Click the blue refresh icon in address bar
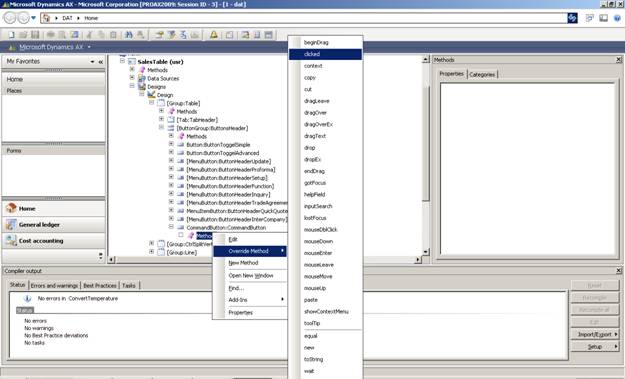625x379 pixels. (x=572, y=18)
